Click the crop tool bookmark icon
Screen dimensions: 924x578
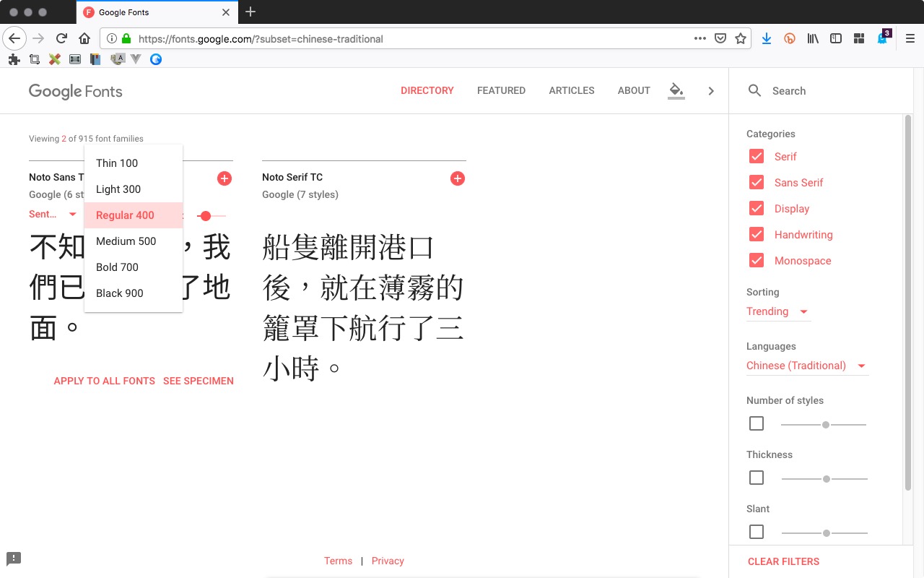(x=34, y=59)
